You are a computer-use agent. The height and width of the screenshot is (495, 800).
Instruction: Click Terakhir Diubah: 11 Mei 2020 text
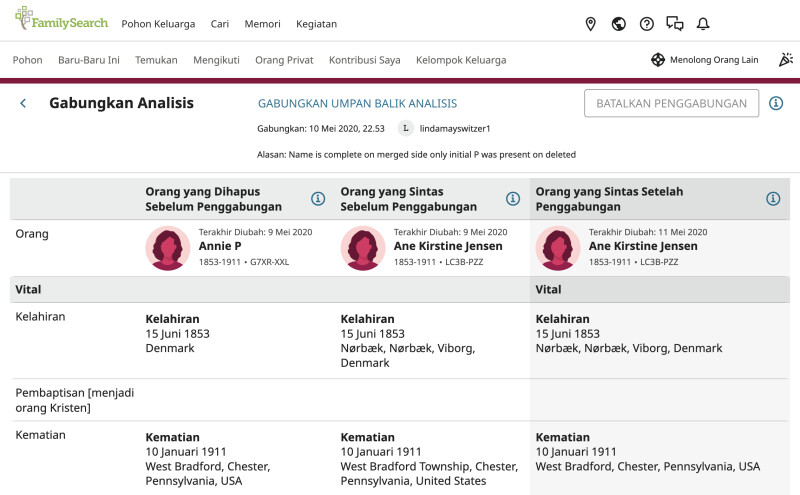pos(648,232)
